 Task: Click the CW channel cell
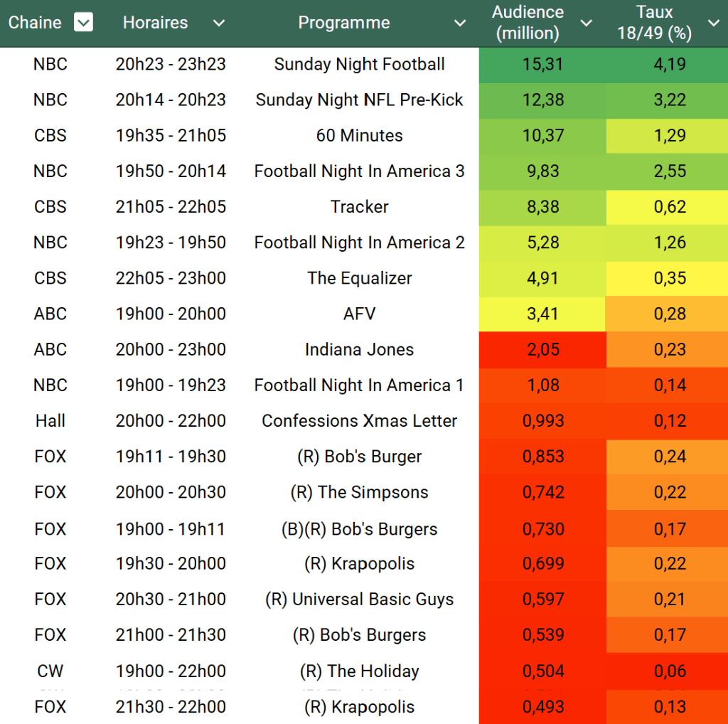(50, 671)
